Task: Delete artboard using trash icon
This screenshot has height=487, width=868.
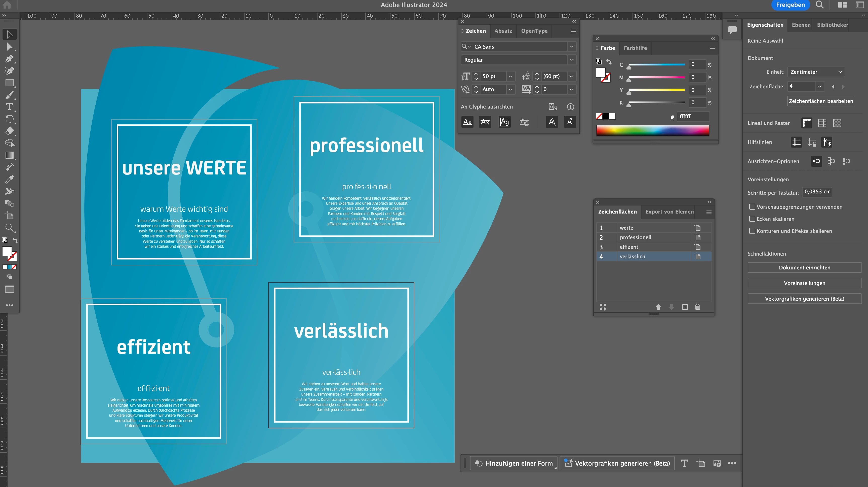Action: [x=697, y=307]
